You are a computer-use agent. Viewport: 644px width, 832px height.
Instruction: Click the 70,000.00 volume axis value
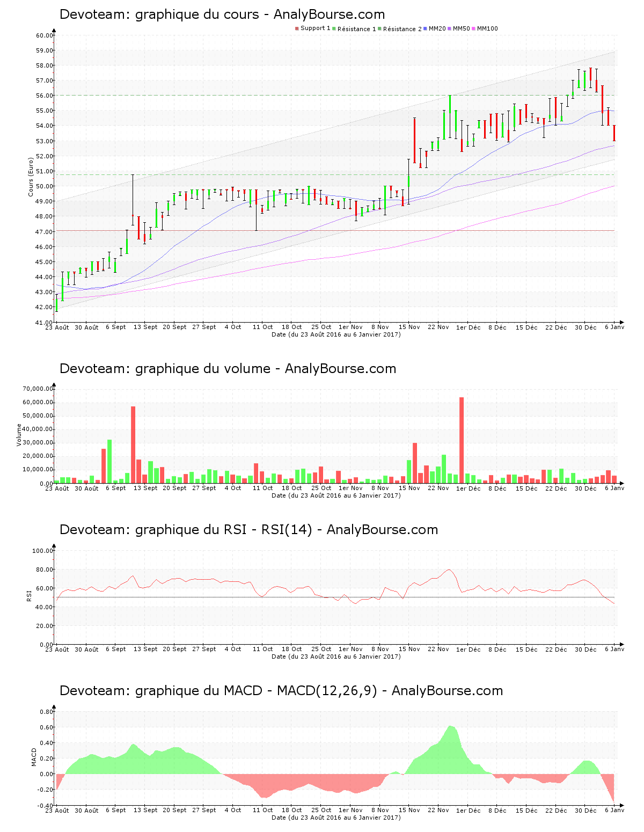click(x=38, y=389)
